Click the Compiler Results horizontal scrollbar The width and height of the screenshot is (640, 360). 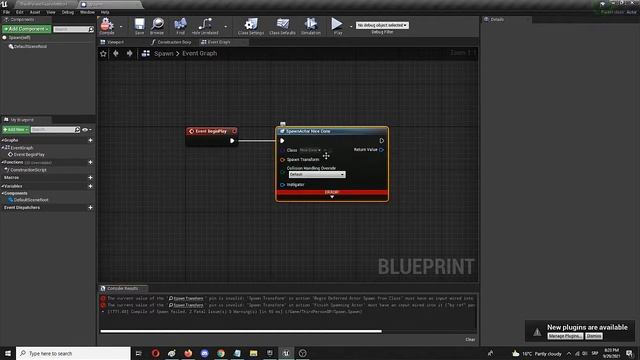click(241, 331)
